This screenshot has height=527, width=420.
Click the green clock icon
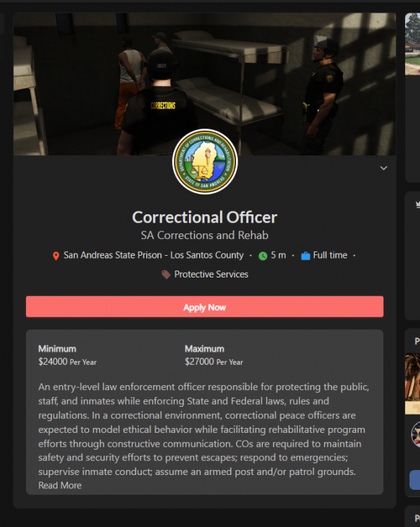263,256
